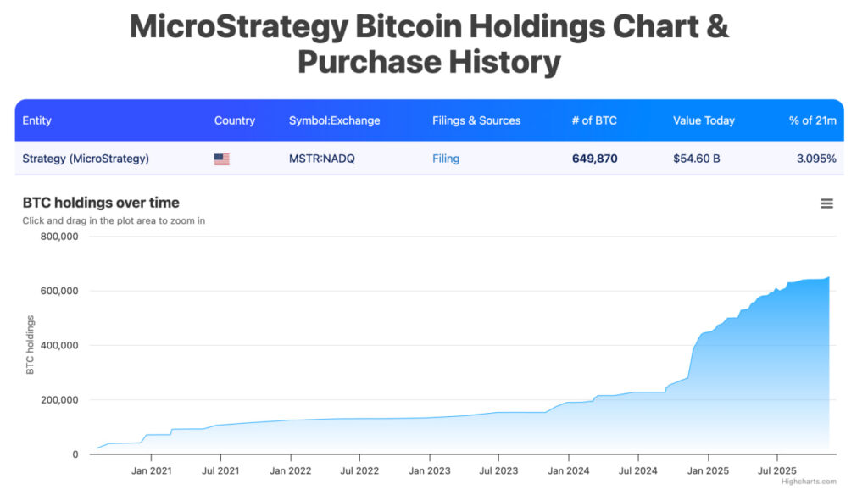Sort the table by # of BTC

596,120
